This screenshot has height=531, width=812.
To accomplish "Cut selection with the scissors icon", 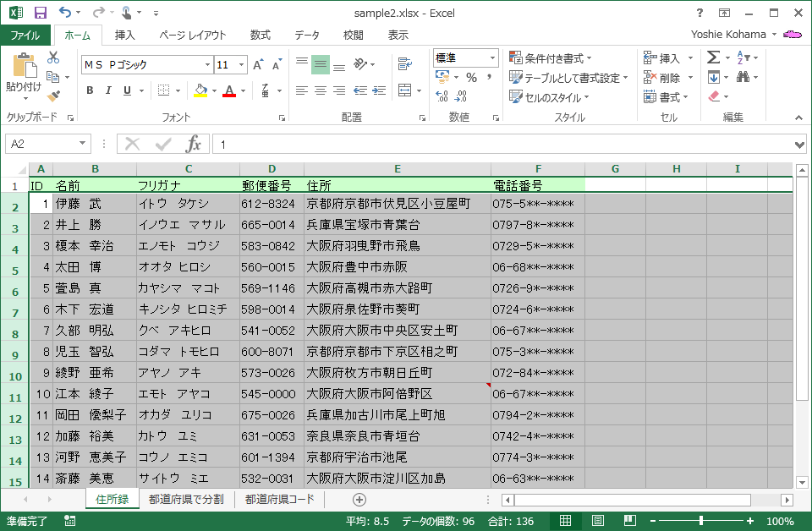I will [52, 57].
